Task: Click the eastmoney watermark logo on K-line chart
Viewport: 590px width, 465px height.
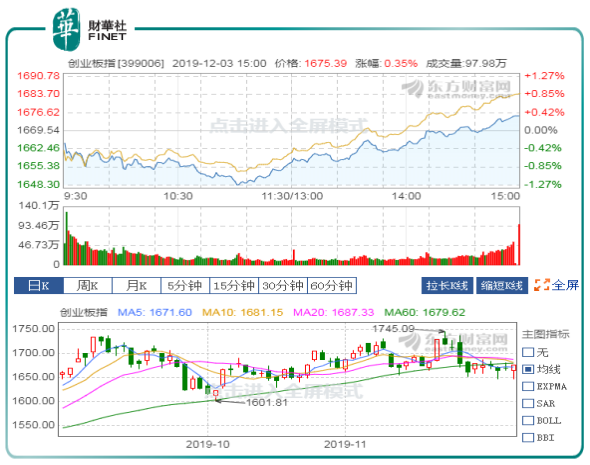Action: point(453,342)
